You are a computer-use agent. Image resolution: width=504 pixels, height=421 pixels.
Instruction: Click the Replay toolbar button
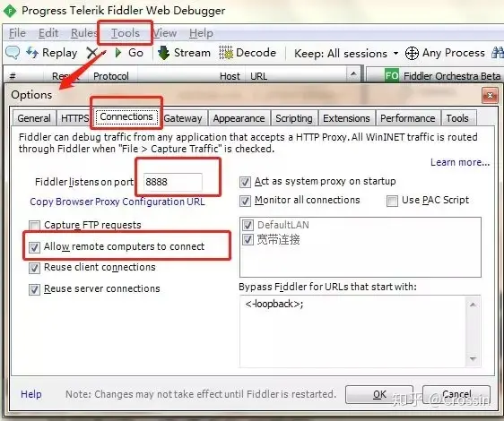click(52, 53)
